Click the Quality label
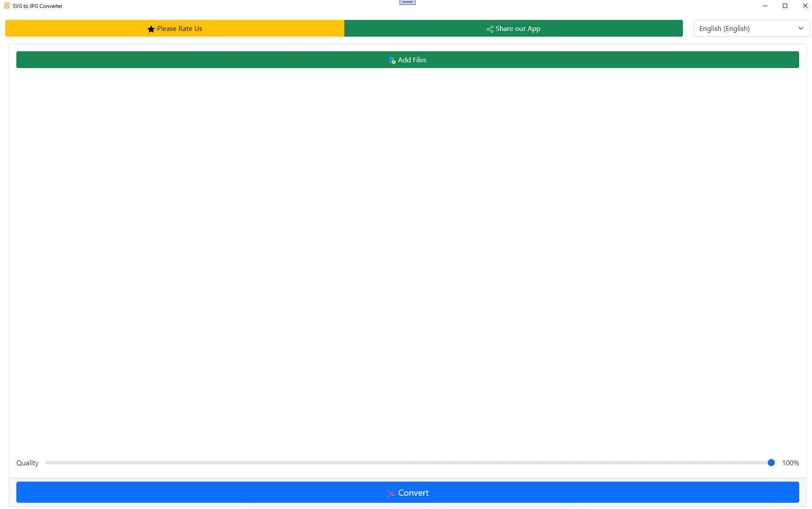The image size is (812, 509). (x=27, y=463)
